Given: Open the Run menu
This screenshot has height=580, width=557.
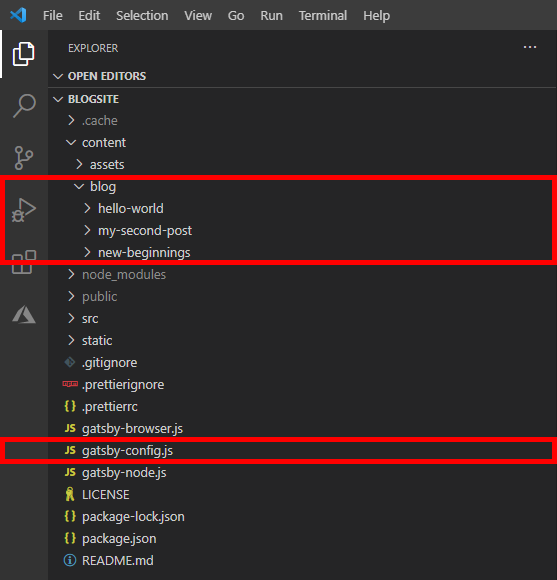Looking at the screenshot, I should coord(271,16).
